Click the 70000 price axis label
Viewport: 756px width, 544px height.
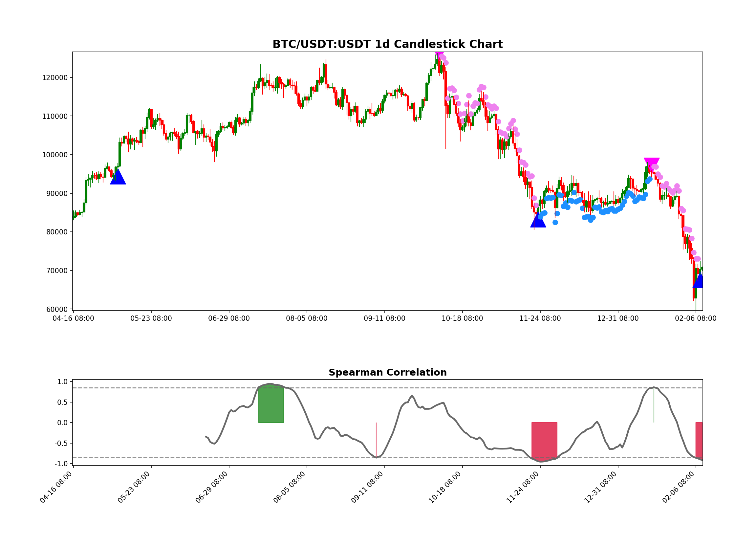click(57, 271)
